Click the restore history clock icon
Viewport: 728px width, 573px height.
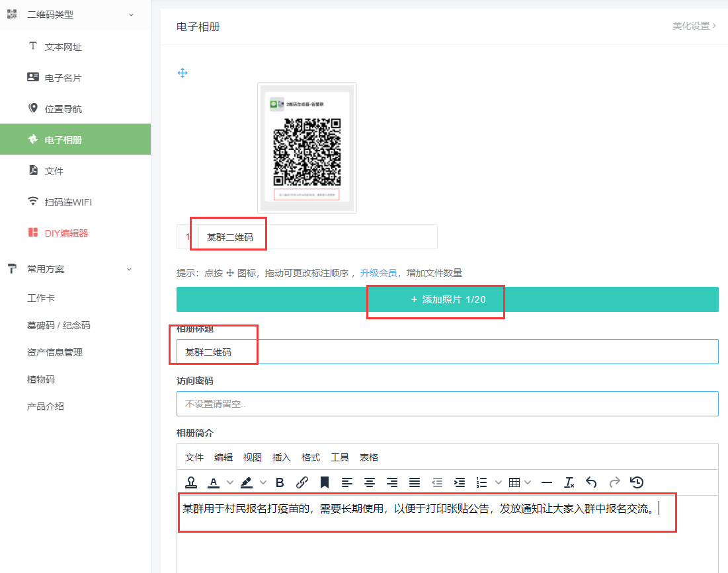click(x=637, y=482)
